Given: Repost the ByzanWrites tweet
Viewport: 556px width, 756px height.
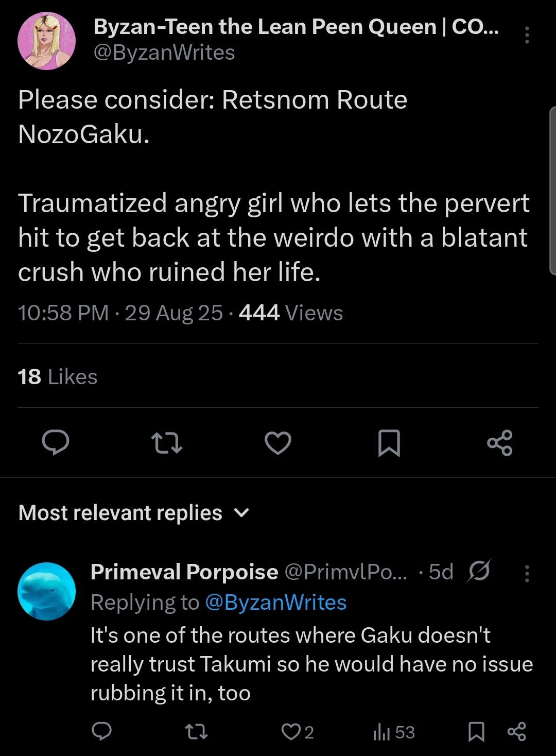Looking at the screenshot, I should [x=166, y=443].
